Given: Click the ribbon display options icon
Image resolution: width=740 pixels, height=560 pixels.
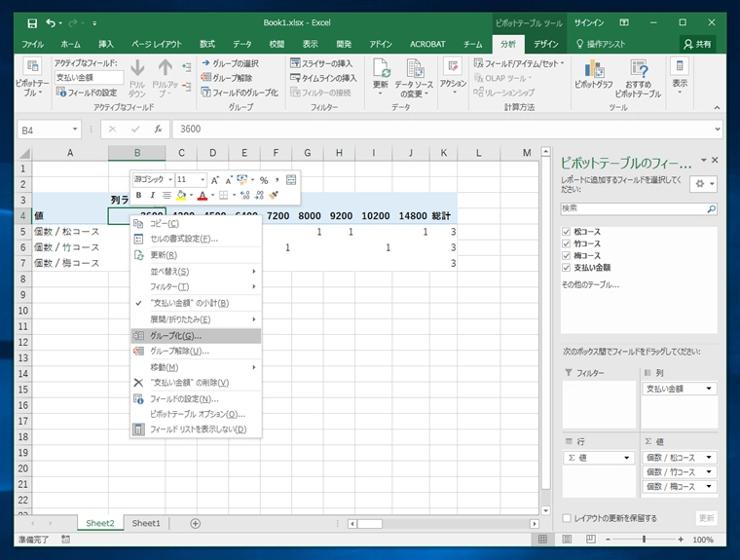Looking at the screenshot, I should coord(624,22).
